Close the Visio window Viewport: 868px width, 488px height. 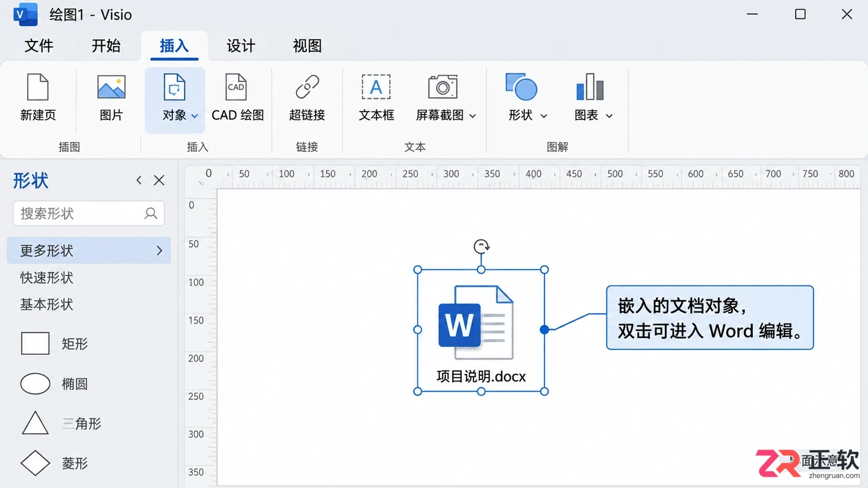847,14
